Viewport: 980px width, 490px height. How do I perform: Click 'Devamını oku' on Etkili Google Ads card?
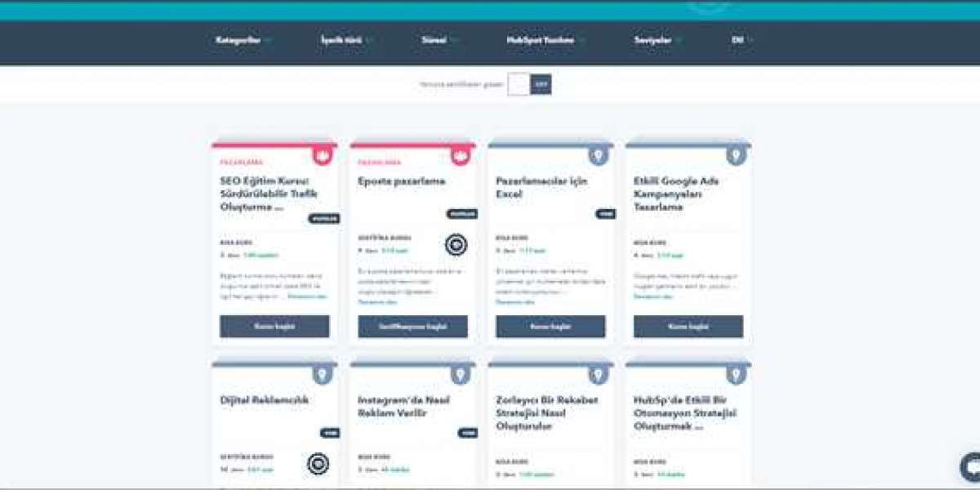653,296
